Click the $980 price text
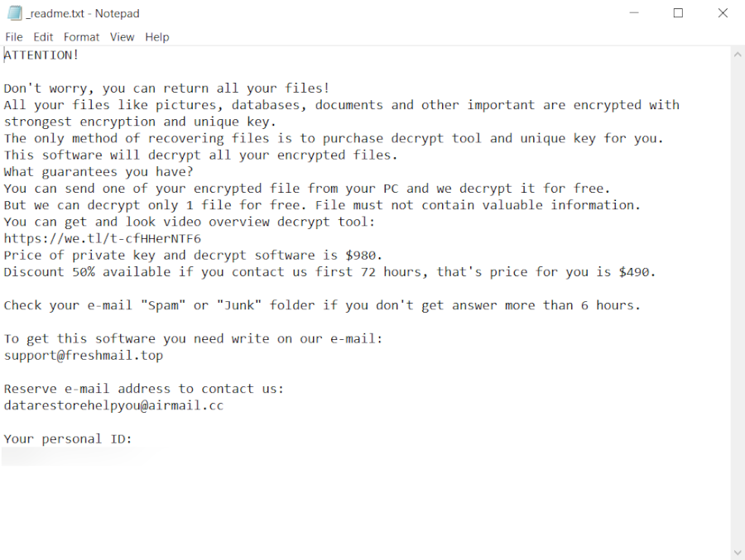745x560 pixels. pos(363,255)
